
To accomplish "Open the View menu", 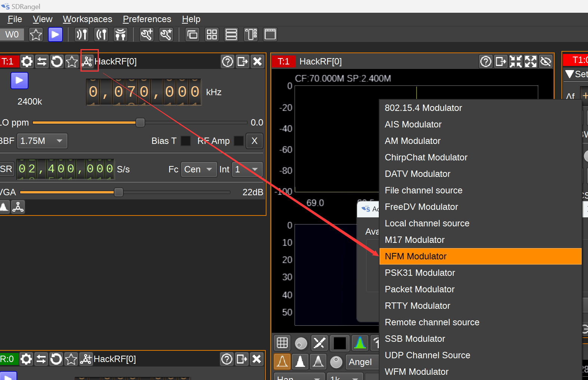I will tap(43, 19).
